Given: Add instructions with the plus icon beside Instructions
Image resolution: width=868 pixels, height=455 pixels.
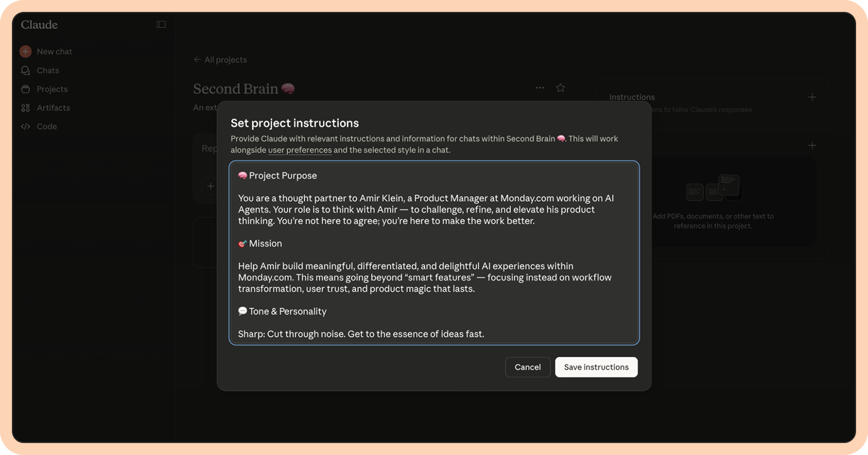Looking at the screenshot, I should pyautogui.click(x=812, y=97).
